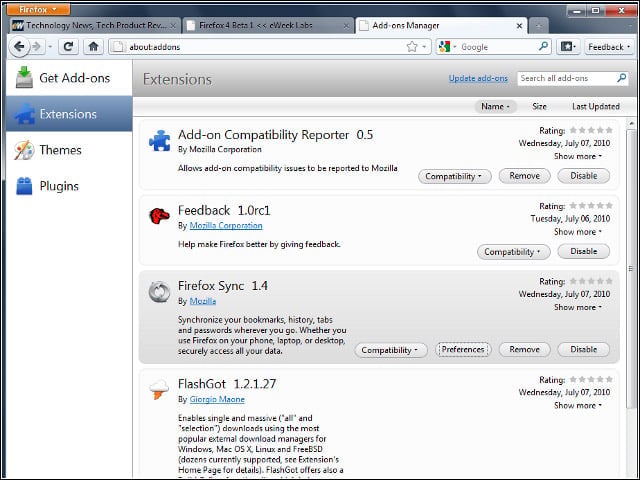640x480 pixels.
Task: Open the navigation history dropdown arrow
Action: 50,47
